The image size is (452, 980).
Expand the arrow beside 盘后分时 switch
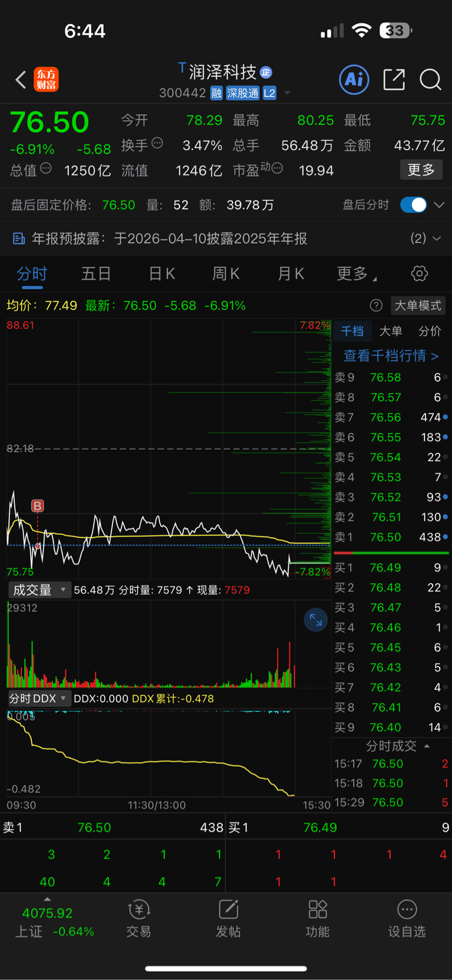439,205
